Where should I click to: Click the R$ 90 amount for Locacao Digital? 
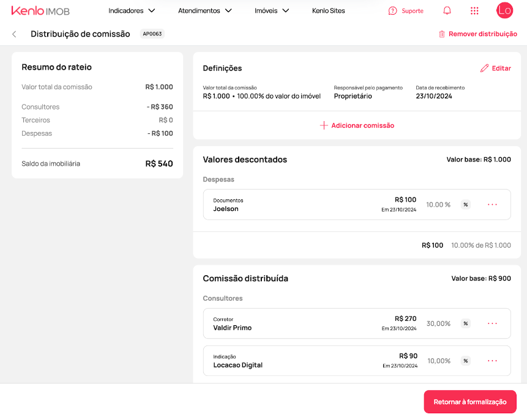tap(408, 356)
